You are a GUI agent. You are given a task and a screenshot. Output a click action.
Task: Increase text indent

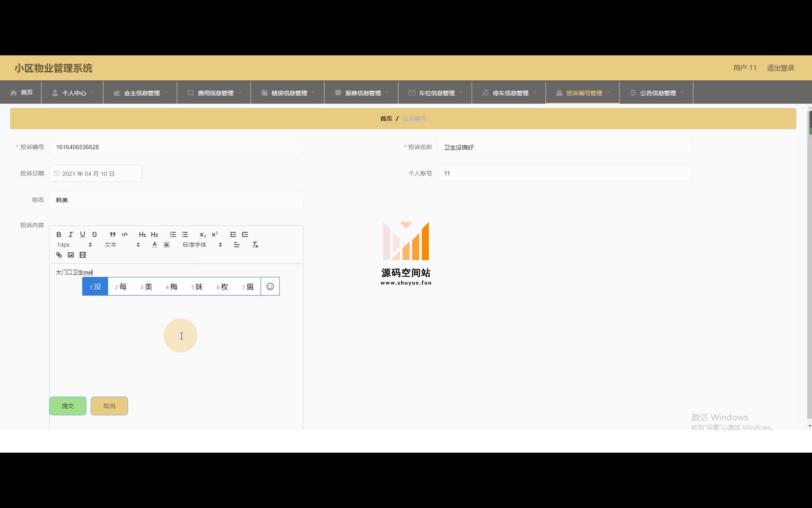click(245, 234)
